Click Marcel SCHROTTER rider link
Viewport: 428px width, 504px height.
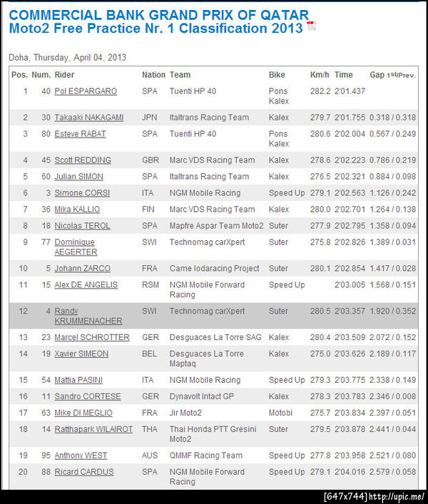click(92, 338)
